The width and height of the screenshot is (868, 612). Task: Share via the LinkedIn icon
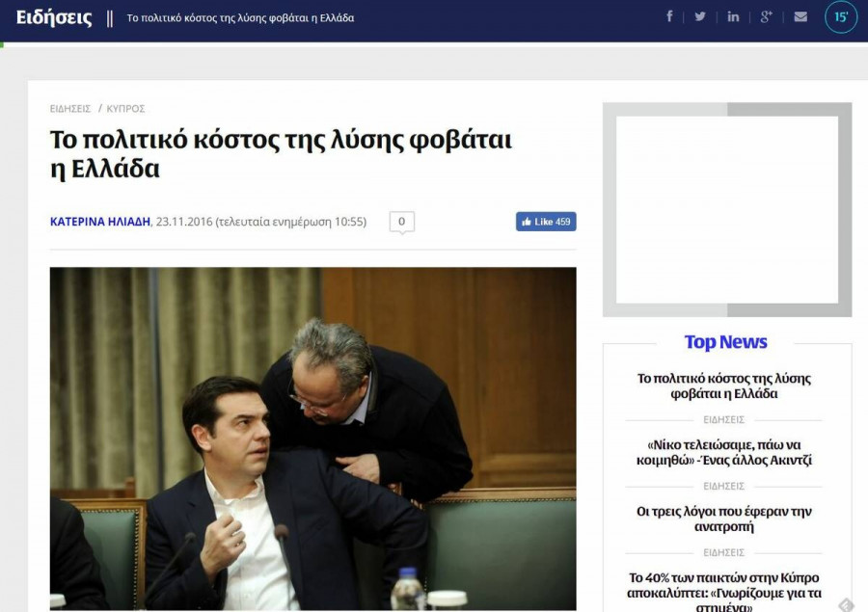733,16
